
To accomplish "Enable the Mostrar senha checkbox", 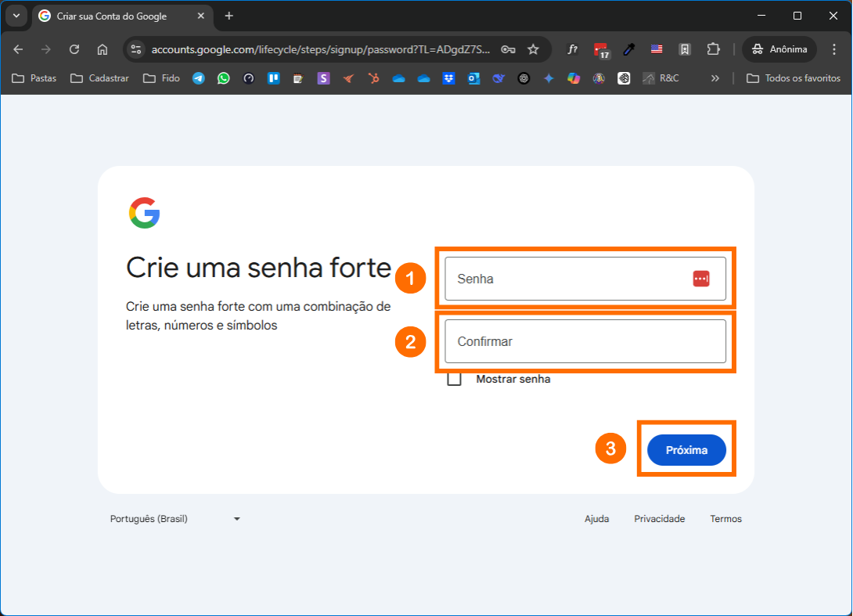I will [x=454, y=379].
